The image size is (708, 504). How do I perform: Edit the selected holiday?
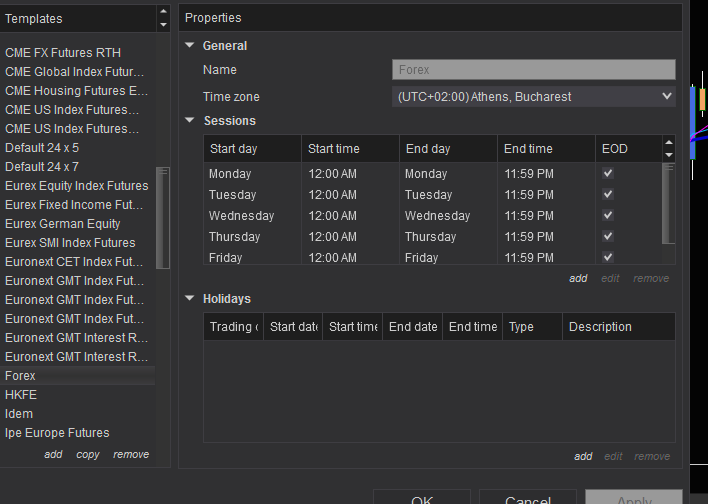click(x=613, y=456)
